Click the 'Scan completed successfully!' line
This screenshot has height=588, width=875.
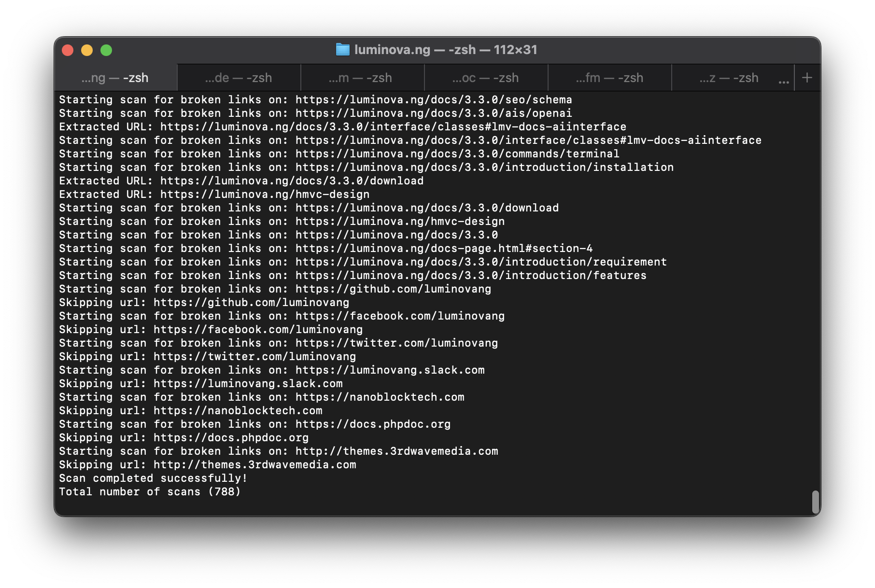coord(153,478)
